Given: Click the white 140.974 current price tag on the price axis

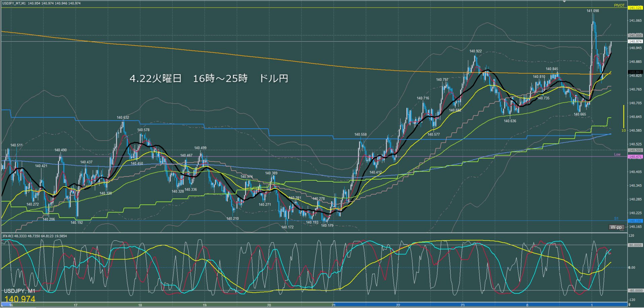Looking at the screenshot, I should point(635,41).
